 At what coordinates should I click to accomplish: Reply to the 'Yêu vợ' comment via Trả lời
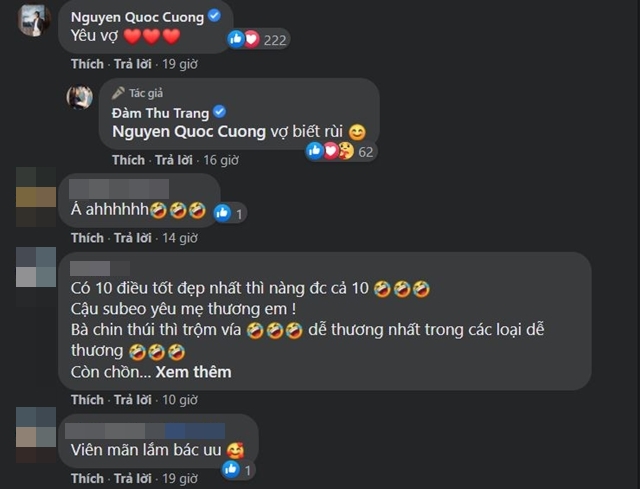point(133,64)
